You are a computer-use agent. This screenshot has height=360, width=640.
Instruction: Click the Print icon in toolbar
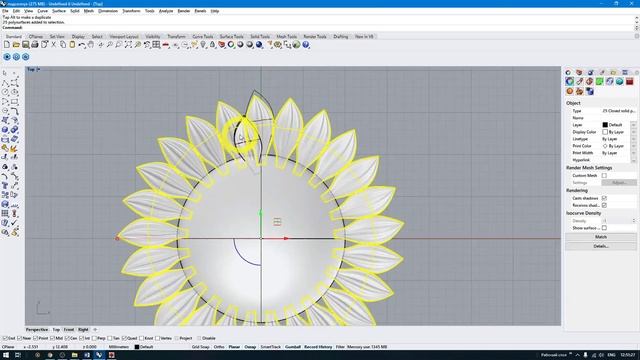(35, 45)
